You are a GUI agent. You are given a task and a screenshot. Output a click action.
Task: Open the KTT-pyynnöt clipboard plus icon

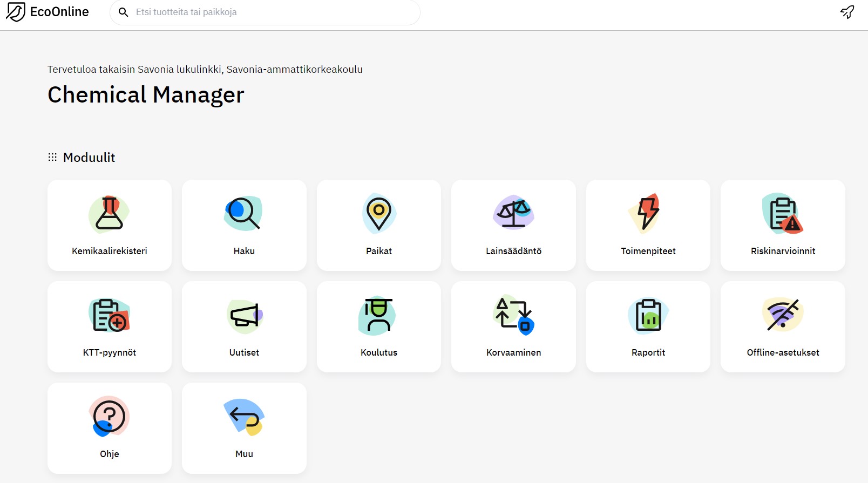tap(109, 315)
